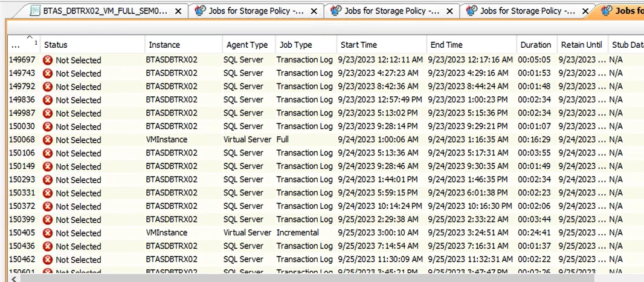644x282 pixels.
Task: Click the red status icon for job 149697
Action: click(48, 61)
